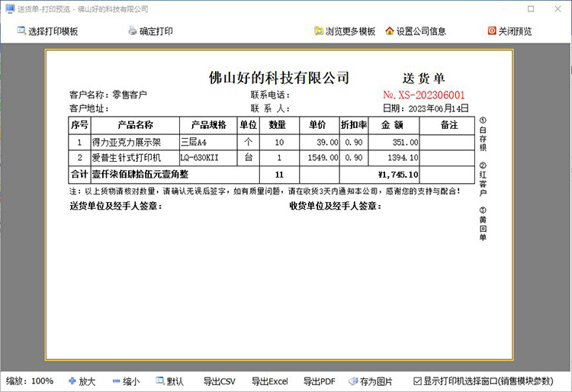The width and height of the screenshot is (572, 392).
Task: Toggle 显示打印机选择窗口 checkbox
Action: (x=418, y=381)
